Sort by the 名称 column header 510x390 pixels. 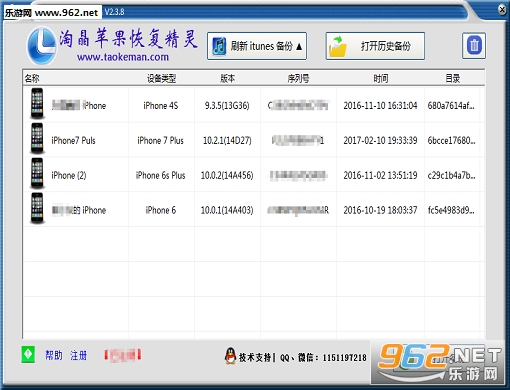click(x=32, y=78)
